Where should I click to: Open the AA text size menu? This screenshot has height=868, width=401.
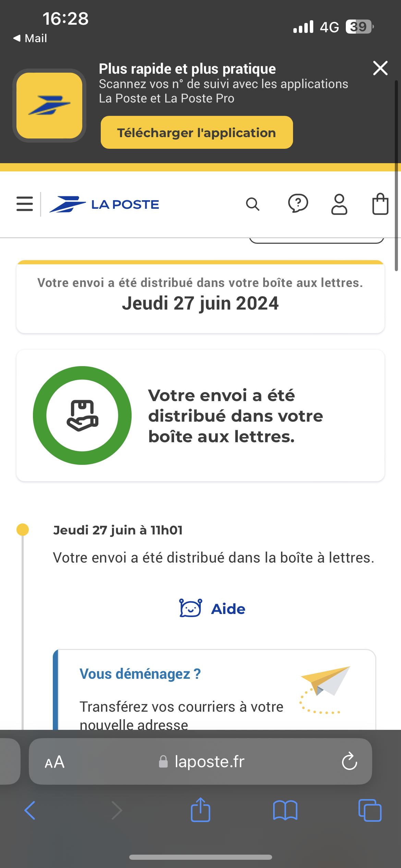click(55, 762)
